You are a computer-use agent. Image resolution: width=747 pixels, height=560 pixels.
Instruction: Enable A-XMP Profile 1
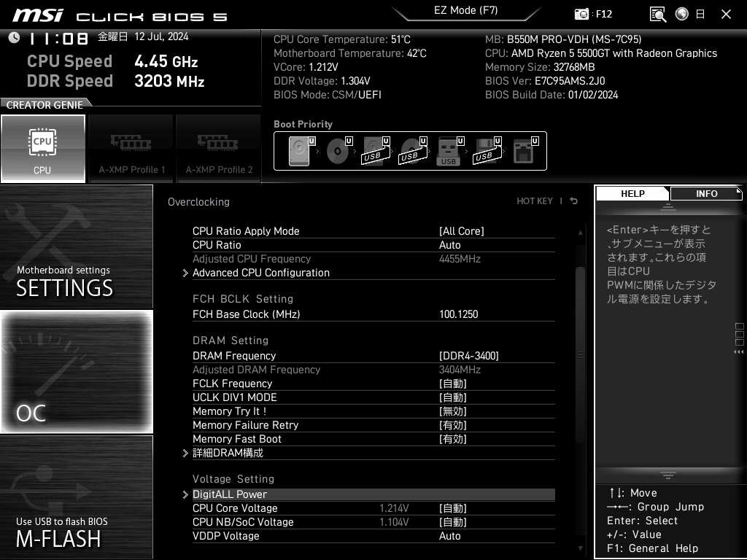tap(131, 149)
